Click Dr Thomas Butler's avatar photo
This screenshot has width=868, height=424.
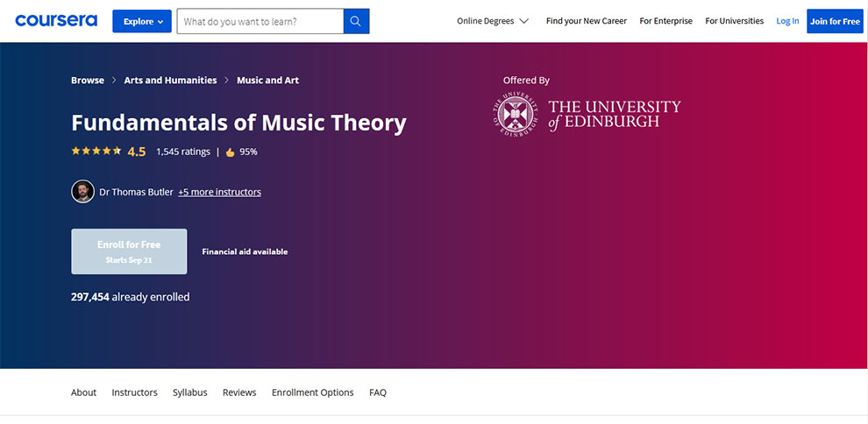[x=82, y=192]
